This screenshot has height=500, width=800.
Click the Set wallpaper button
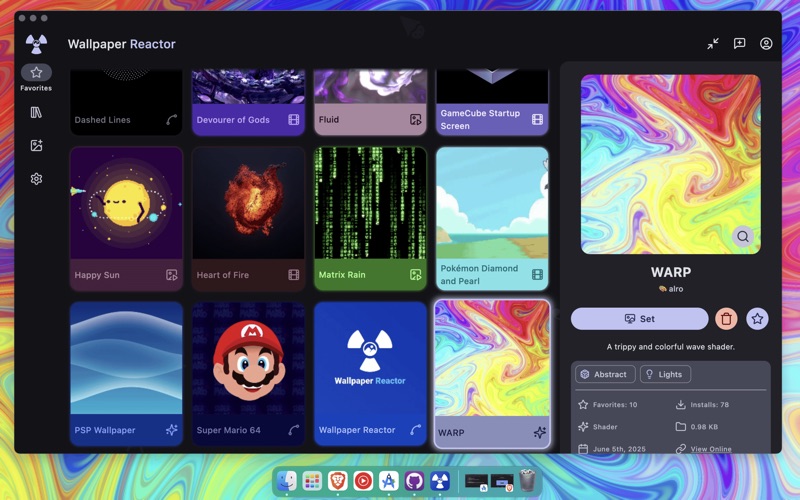coord(639,319)
